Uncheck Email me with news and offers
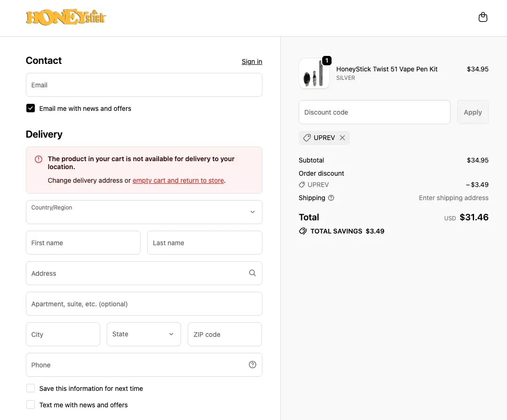 click(31, 109)
